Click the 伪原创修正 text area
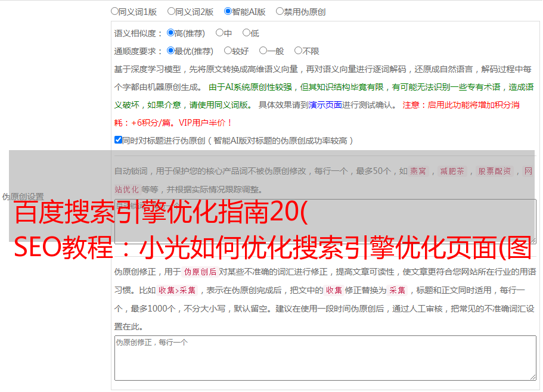 coord(325,358)
